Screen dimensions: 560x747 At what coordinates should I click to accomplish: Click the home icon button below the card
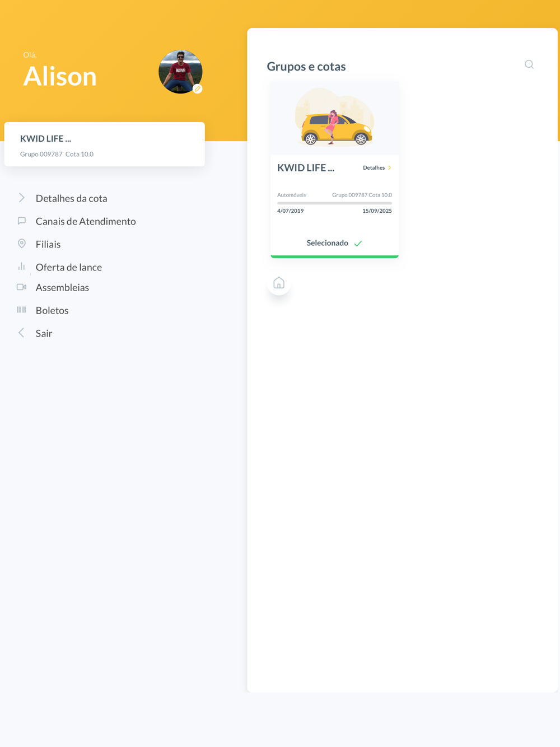[x=279, y=283]
